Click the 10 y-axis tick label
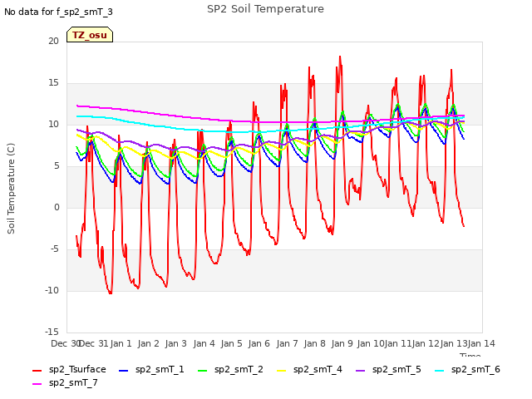The image size is (532, 399). [x=53, y=124]
